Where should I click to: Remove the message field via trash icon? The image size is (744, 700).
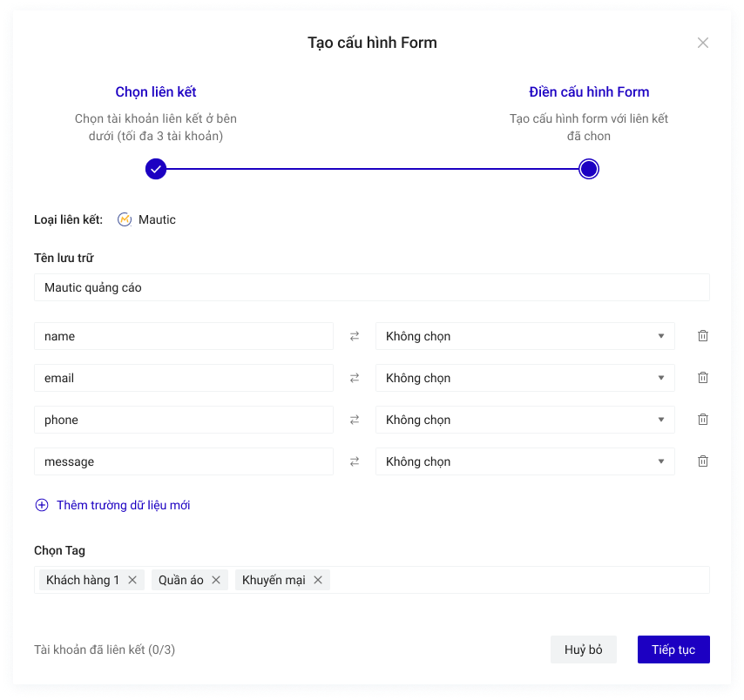[702, 461]
